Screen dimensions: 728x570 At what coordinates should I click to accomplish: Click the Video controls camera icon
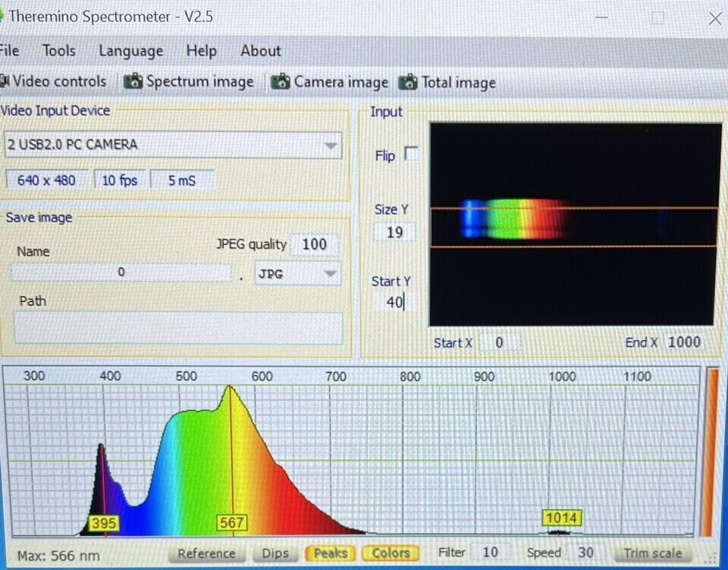point(5,81)
